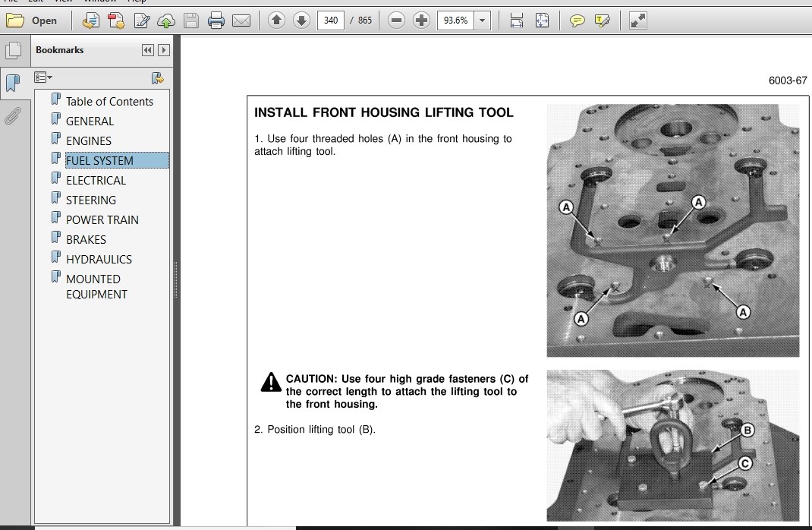Click the upload to cloud icon
This screenshot has height=530, width=812.
click(x=165, y=21)
